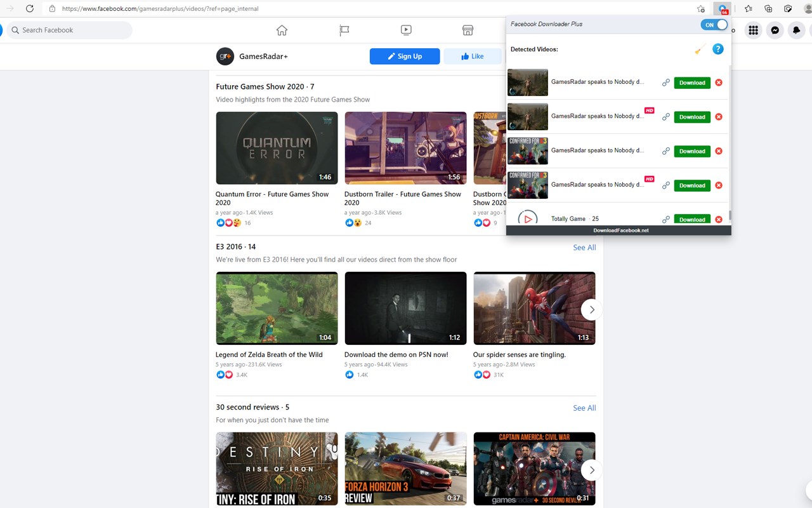812x508 pixels.
Task: Play the Forza Horizon 3 Review thumbnail
Action: pos(405,469)
